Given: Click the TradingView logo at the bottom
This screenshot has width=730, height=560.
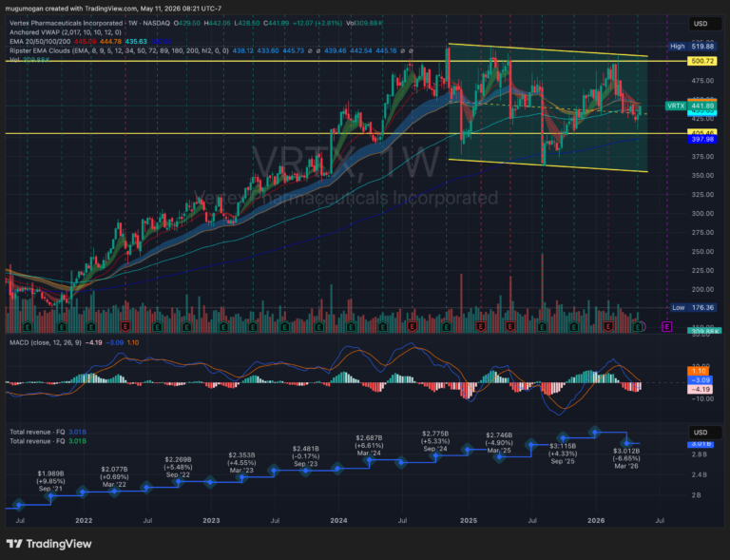Looking at the screenshot, I should point(48,544).
